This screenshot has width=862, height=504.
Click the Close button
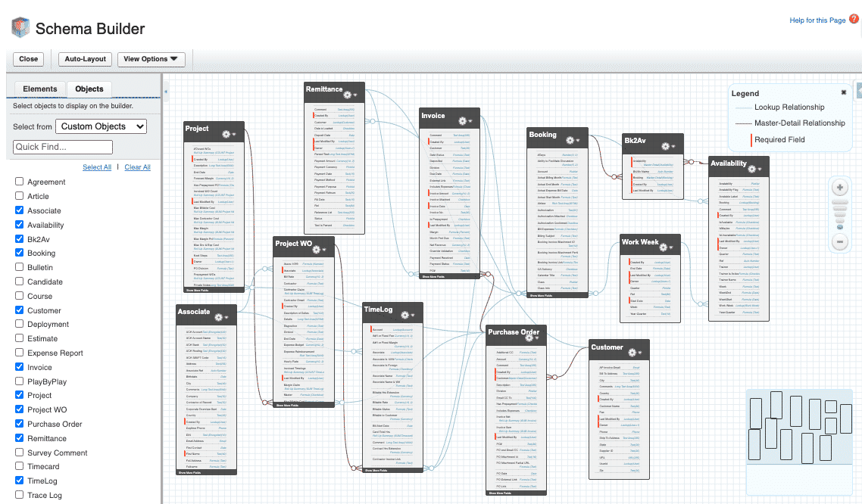tap(28, 59)
